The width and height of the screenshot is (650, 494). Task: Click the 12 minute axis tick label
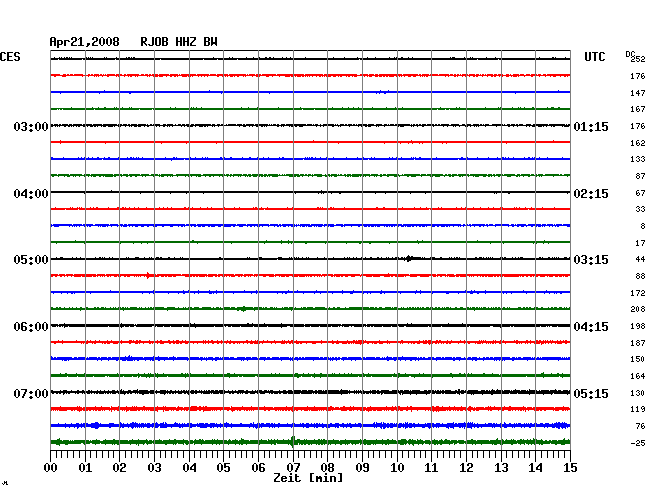(466, 468)
